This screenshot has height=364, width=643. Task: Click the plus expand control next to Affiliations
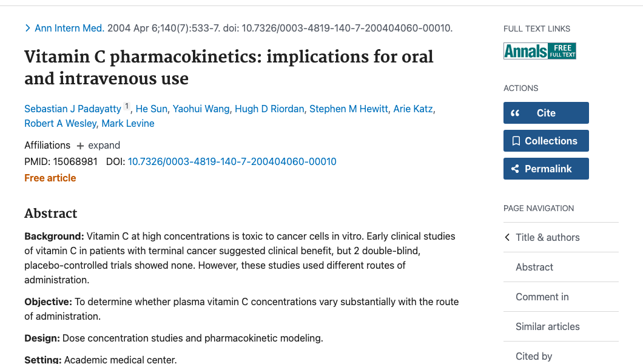(79, 145)
